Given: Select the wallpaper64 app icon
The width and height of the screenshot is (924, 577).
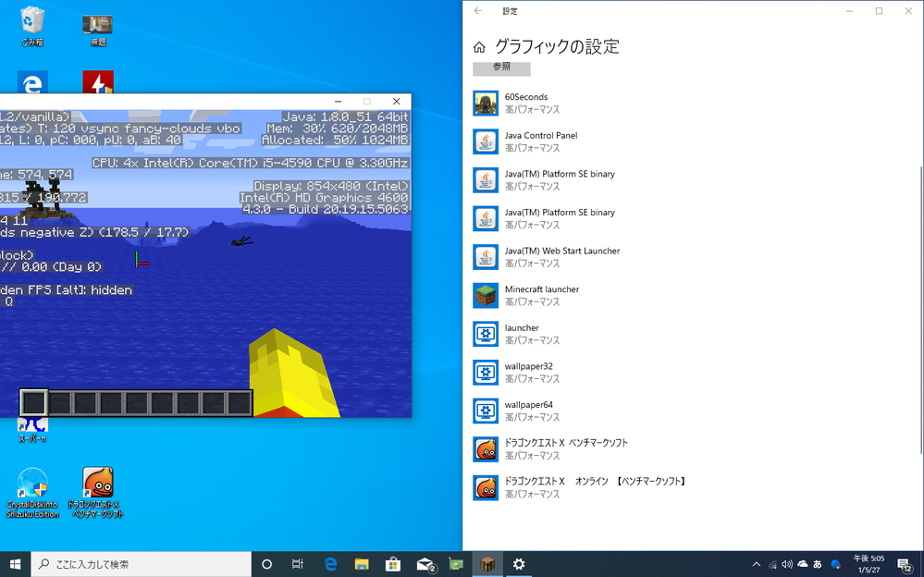Looking at the screenshot, I should 486,411.
